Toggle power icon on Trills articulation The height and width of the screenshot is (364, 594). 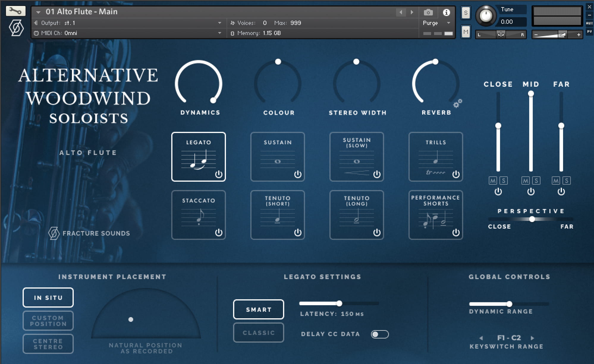[456, 174]
